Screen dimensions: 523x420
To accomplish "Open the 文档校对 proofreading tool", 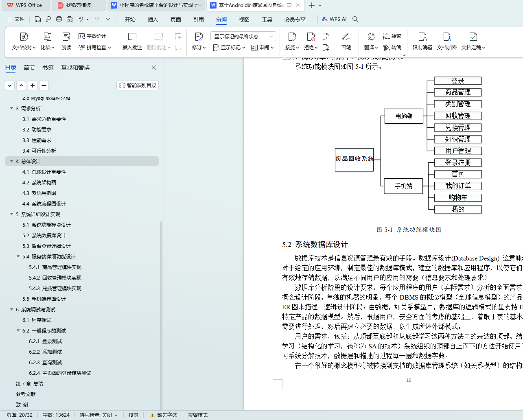I will pos(24,41).
